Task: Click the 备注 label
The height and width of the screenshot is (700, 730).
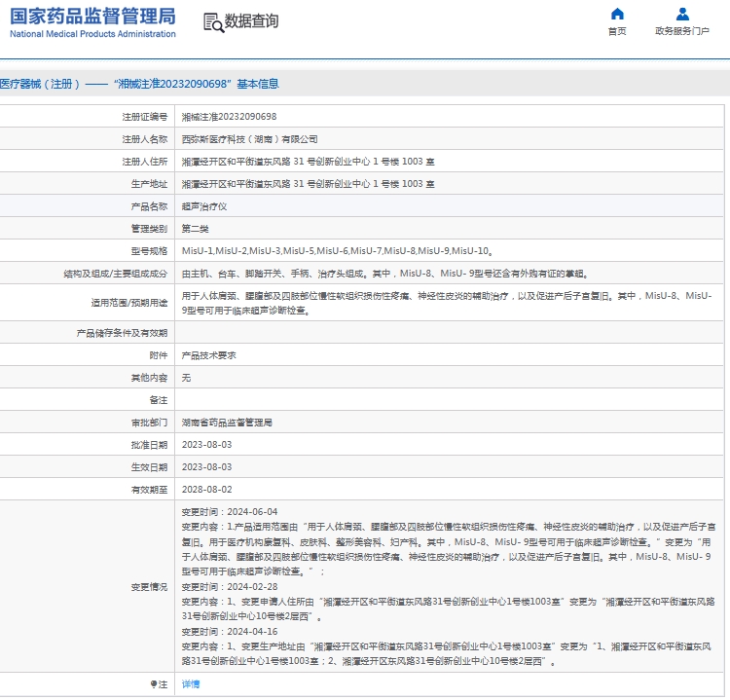Action: [159, 400]
